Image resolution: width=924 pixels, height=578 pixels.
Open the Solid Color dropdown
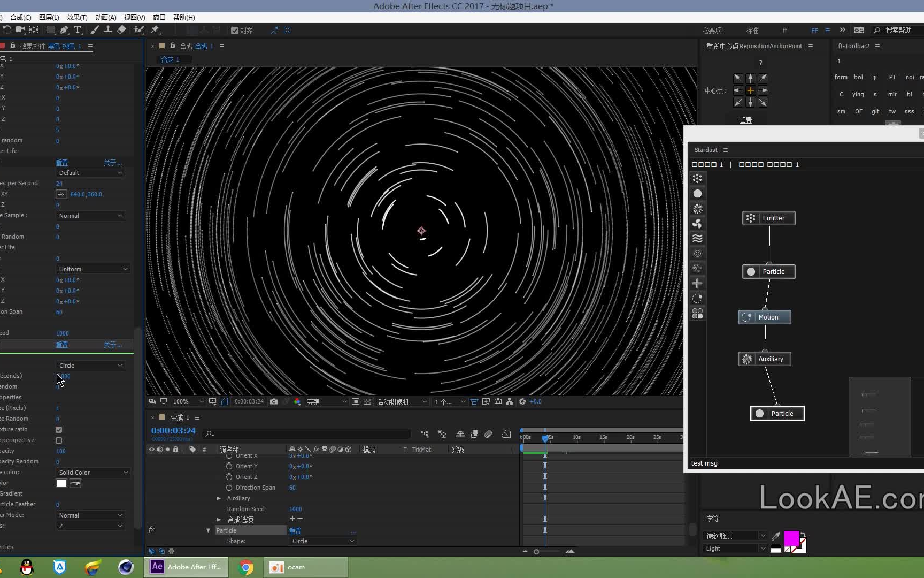pyautogui.click(x=93, y=473)
